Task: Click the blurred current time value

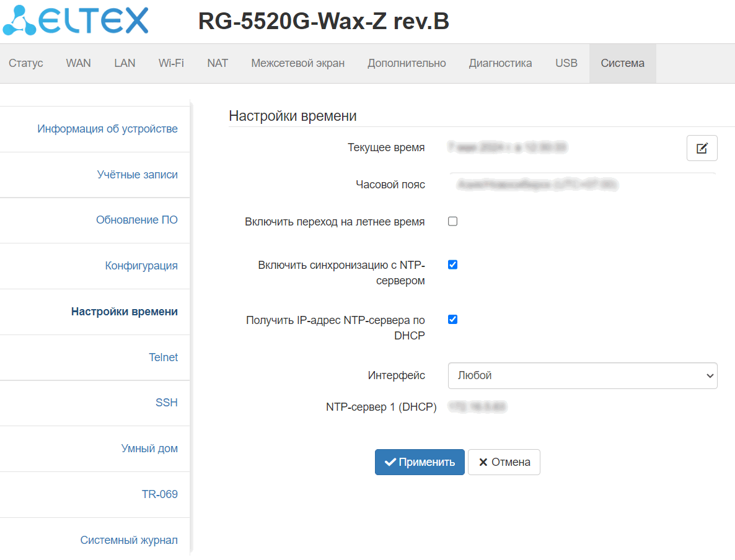Action: point(507,147)
